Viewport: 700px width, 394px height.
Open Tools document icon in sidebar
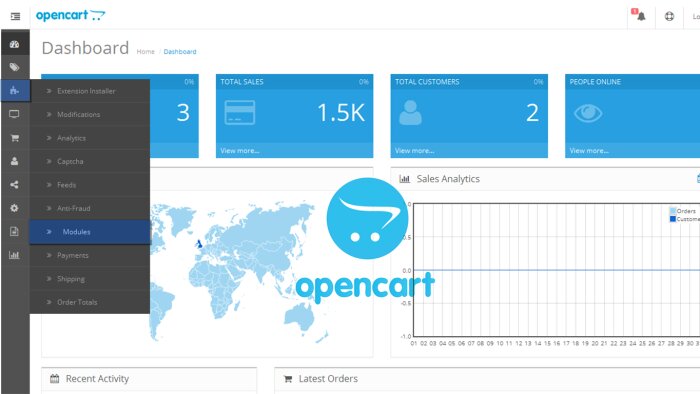(14, 232)
